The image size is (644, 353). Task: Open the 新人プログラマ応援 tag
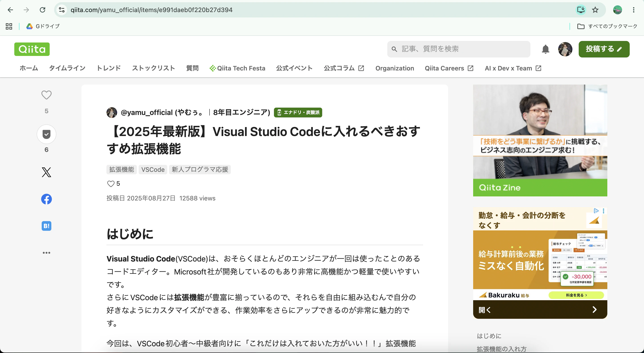click(200, 170)
